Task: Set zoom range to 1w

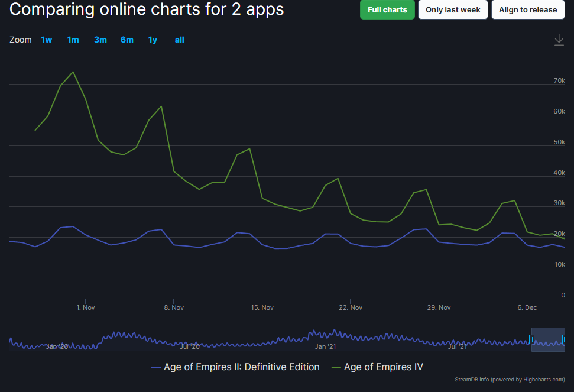Action: click(46, 40)
